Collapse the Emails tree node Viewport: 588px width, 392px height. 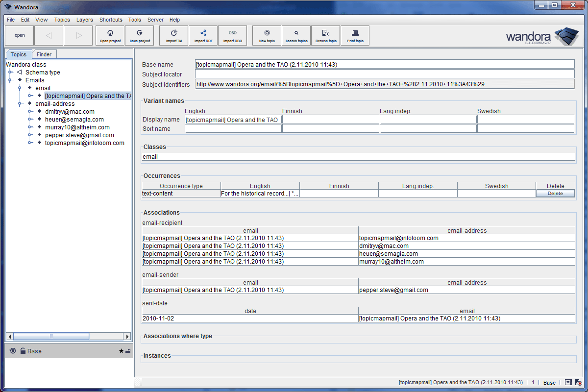[x=10, y=80]
